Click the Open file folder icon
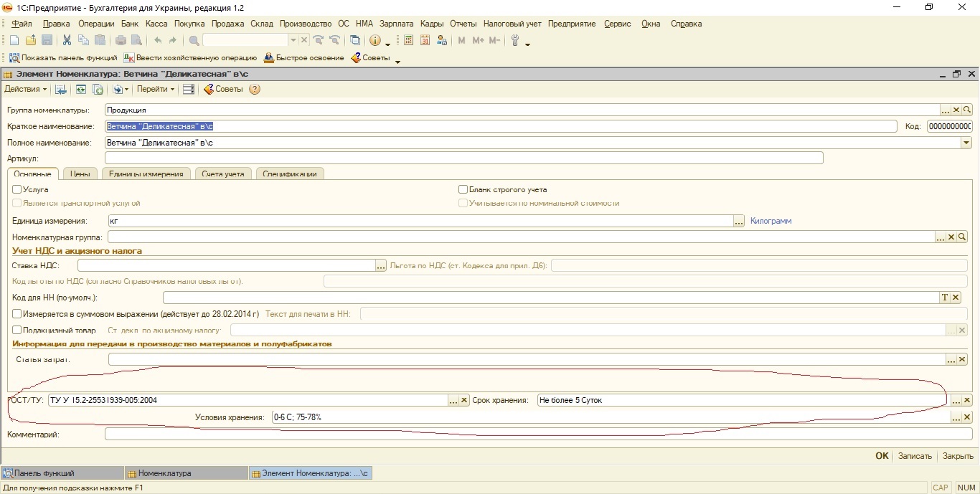The width and height of the screenshot is (980, 494). [x=31, y=41]
